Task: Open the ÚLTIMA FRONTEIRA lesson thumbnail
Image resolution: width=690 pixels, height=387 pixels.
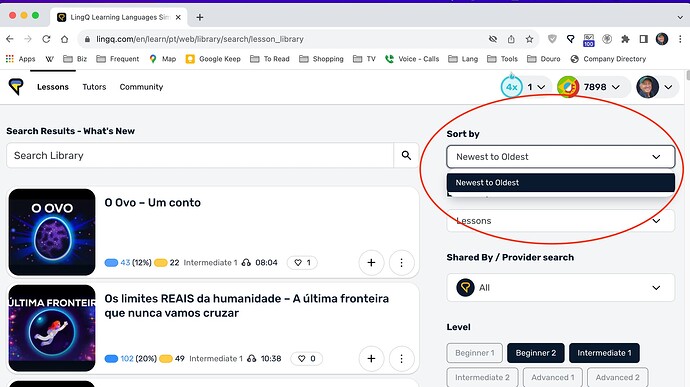Action: pyautogui.click(x=52, y=328)
